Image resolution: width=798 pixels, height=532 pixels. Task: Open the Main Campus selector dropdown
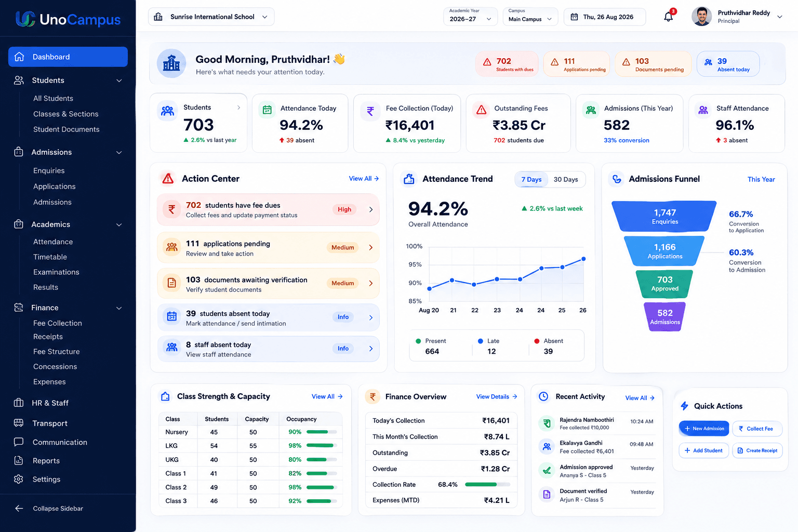[x=530, y=17]
